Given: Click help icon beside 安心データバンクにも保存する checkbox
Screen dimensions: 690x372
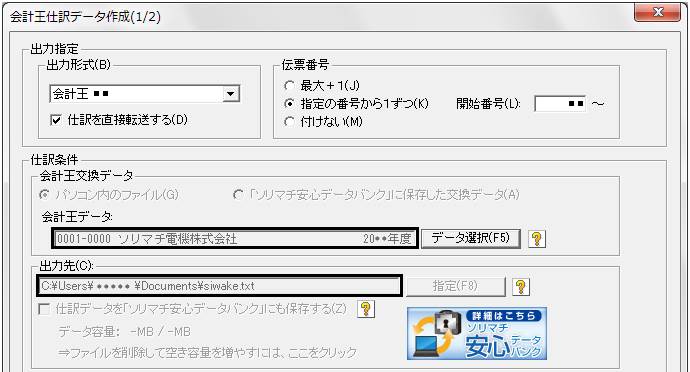Looking at the screenshot, I should (366, 309).
